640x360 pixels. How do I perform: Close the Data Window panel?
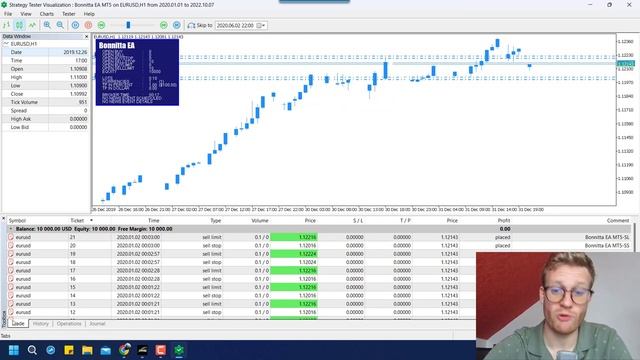tap(86, 37)
